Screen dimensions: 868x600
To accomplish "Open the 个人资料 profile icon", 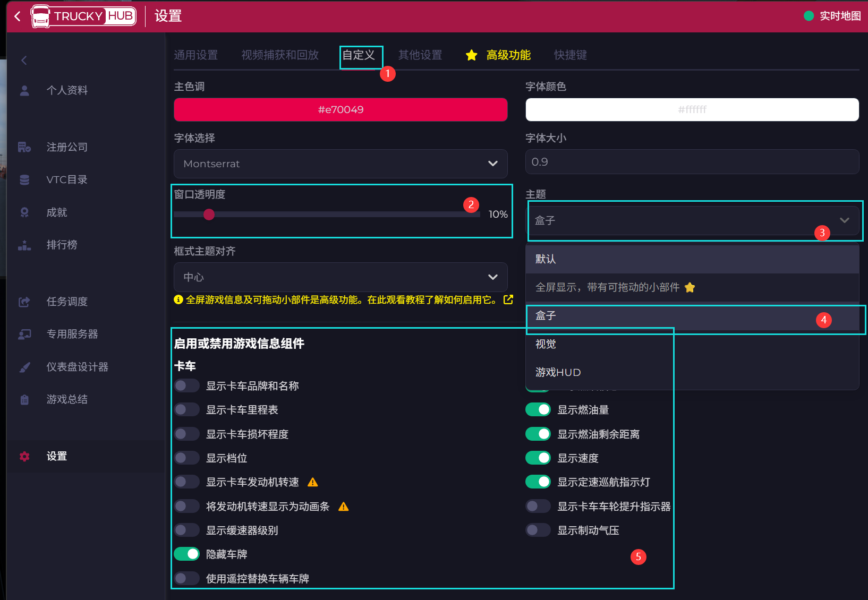I will tap(24, 90).
